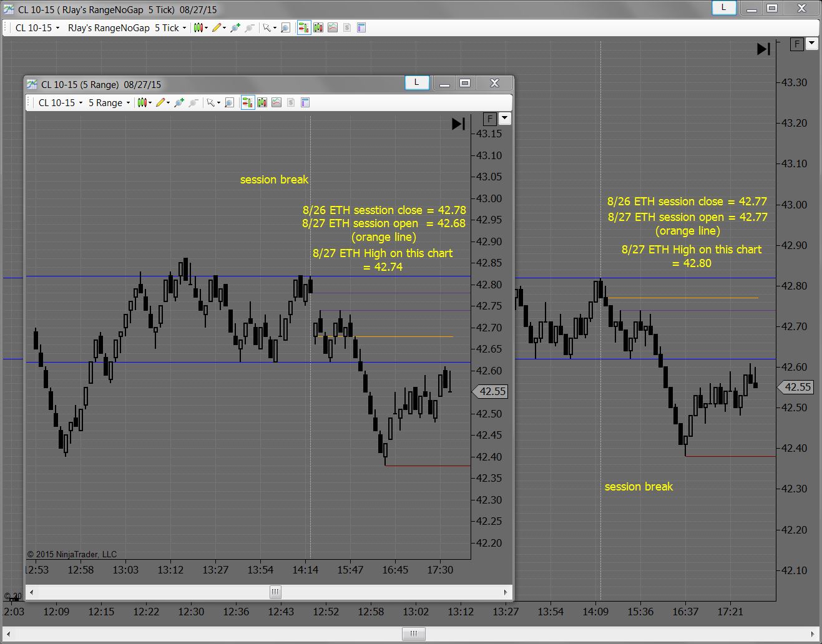Open price-axis dropdown arrow in RangeNoGap window
The image size is (822, 644).
click(811, 44)
